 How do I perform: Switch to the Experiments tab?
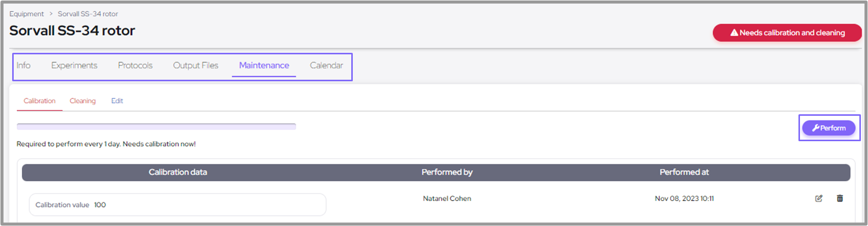(74, 66)
